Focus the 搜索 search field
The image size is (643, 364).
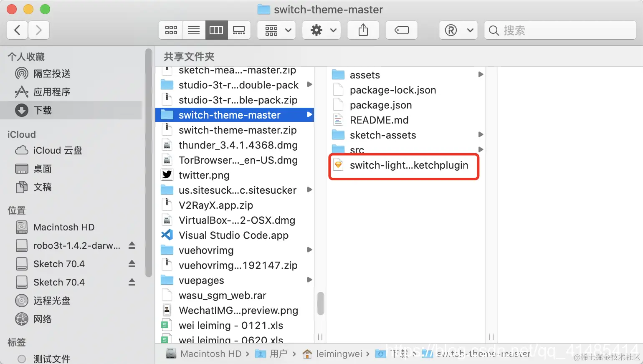(560, 30)
